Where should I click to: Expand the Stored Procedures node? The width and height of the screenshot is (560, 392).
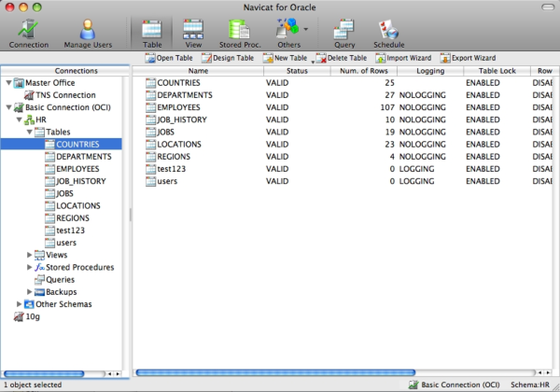(x=30, y=267)
